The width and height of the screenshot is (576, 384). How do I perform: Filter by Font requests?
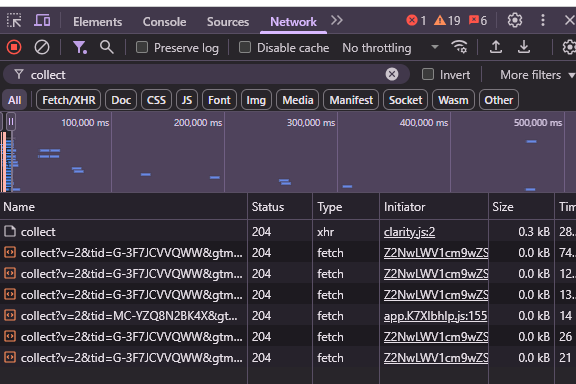[x=219, y=100]
